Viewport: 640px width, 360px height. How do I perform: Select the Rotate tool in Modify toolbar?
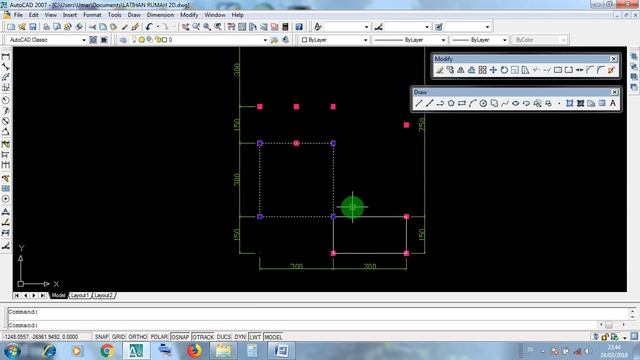tap(504, 70)
